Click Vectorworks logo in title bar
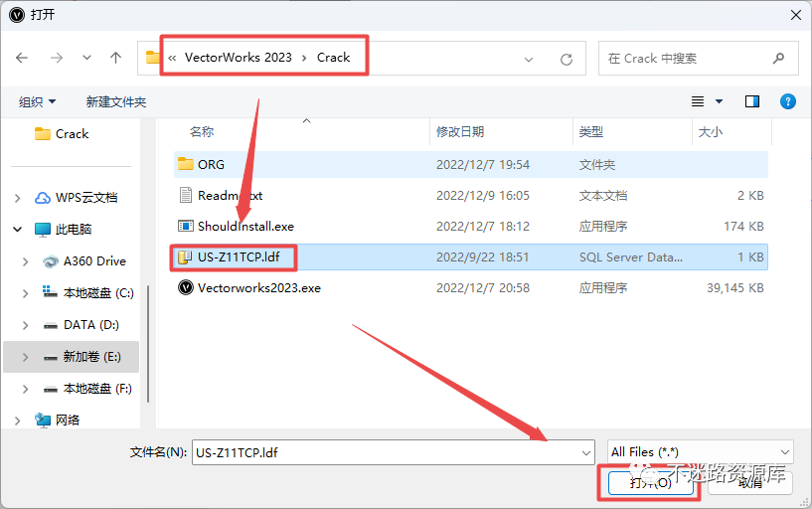The width and height of the screenshot is (812, 509). 17,15
